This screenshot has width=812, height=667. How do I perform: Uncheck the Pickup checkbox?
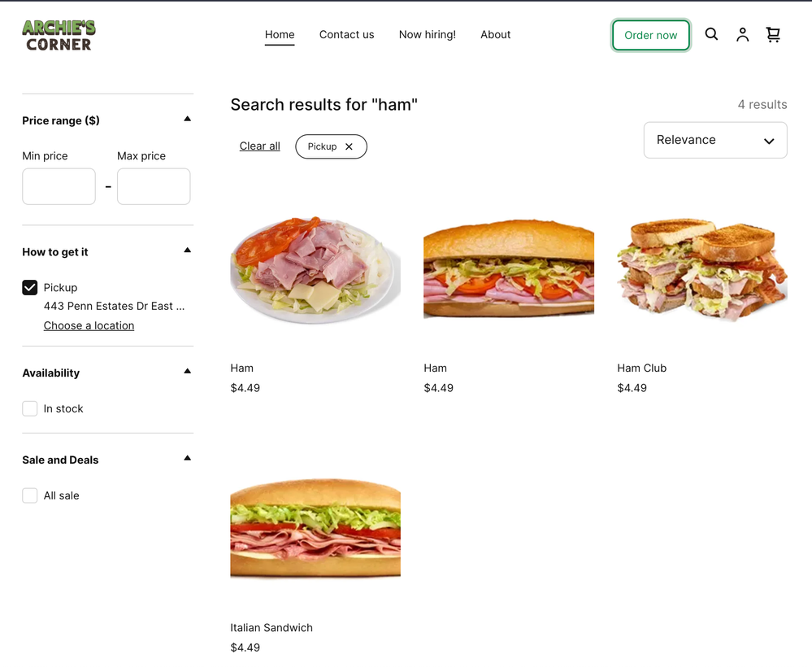tap(30, 287)
